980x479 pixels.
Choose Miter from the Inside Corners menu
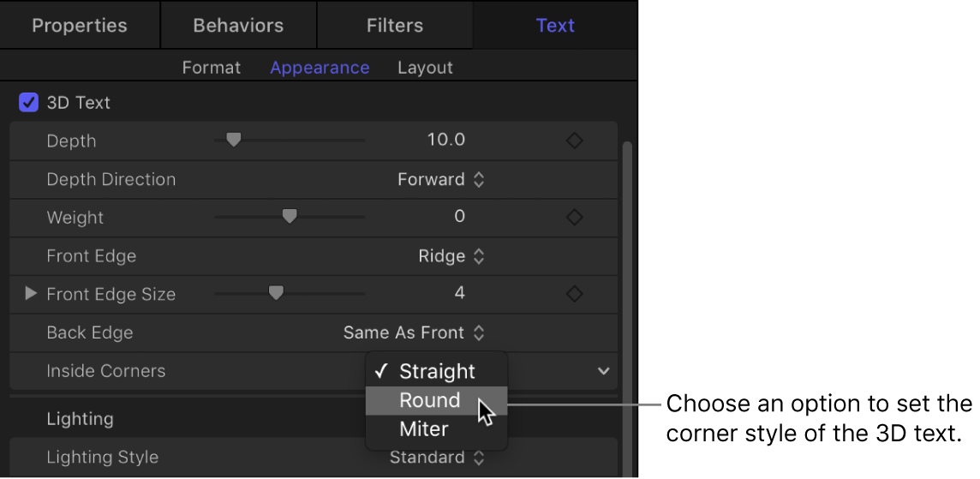[424, 429]
